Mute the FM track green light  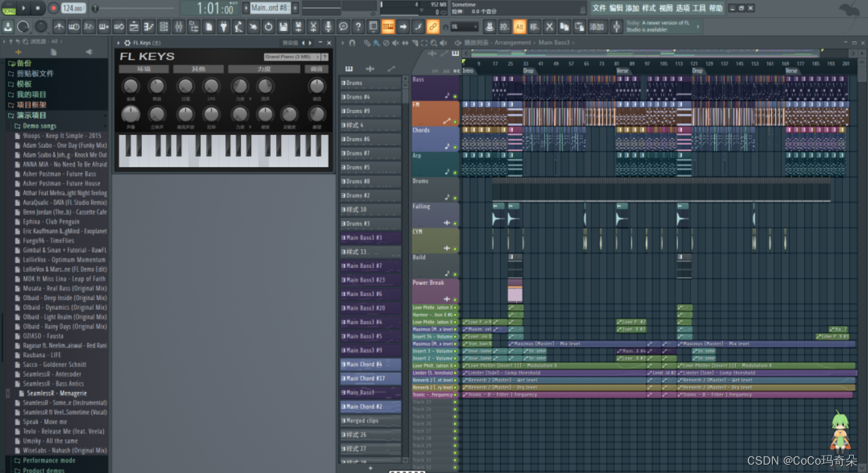point(455,121)
